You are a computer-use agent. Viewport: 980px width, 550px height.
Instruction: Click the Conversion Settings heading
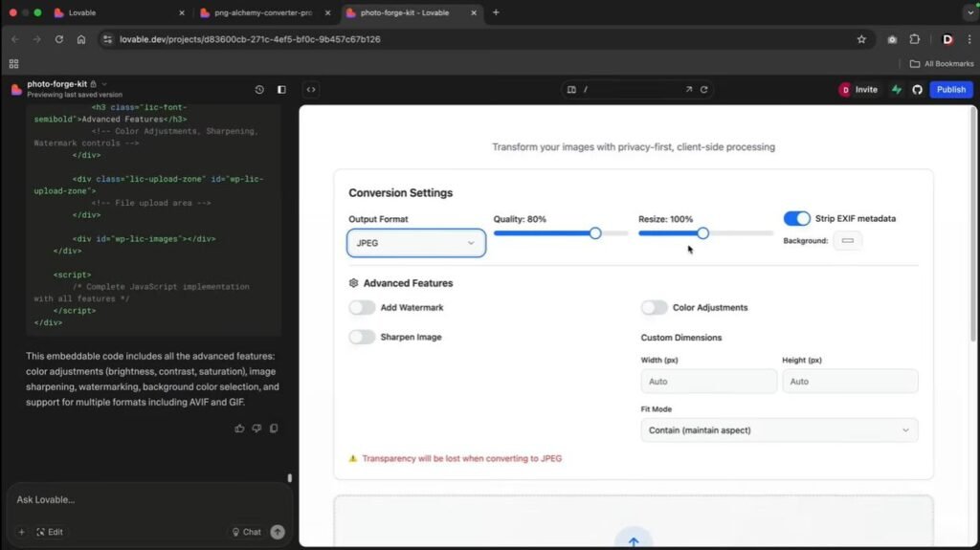tap(401, 192)
